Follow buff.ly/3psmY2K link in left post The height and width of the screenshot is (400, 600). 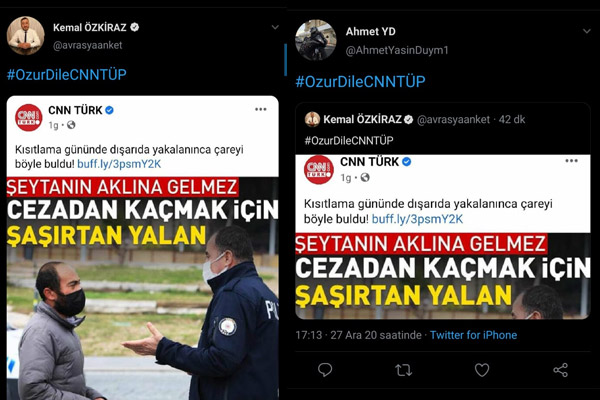pyautogui.click(x=119, y=164)
